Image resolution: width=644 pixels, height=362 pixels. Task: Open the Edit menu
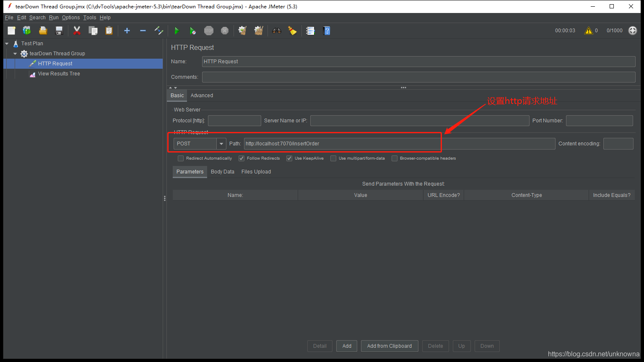pyautogui.click(x=22, y=18)
